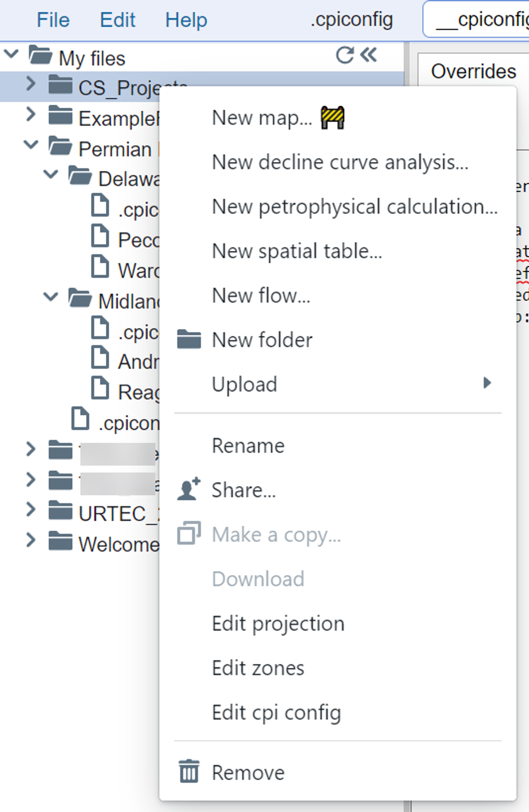Click the refresh icon beside My files
Image resolution: width=529 pixels, height=812 pixels.
point(344,55)
